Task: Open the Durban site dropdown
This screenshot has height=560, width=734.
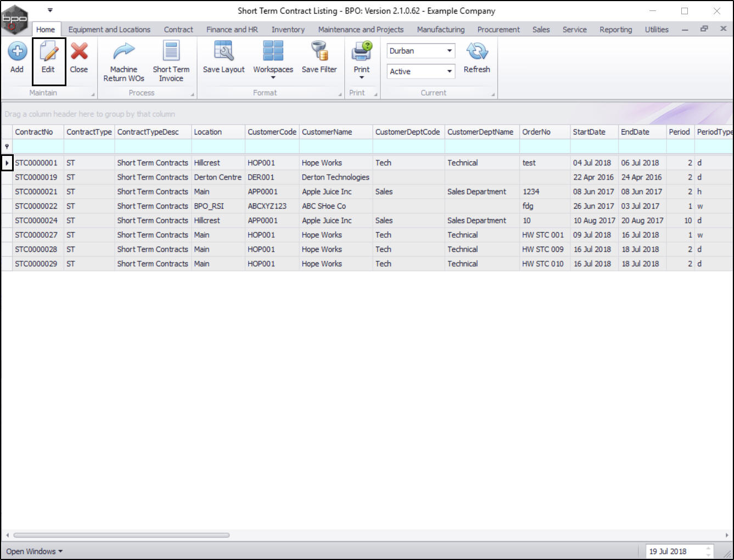Action: coord(421,51)
